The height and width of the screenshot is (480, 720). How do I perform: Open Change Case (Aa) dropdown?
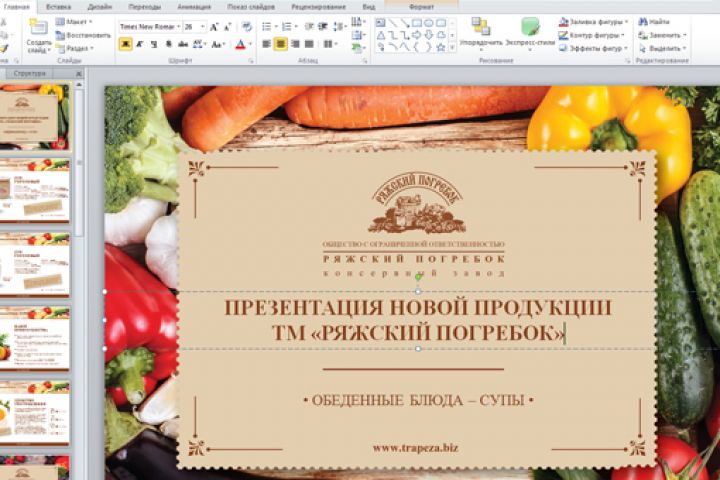(x=218, y=44)
